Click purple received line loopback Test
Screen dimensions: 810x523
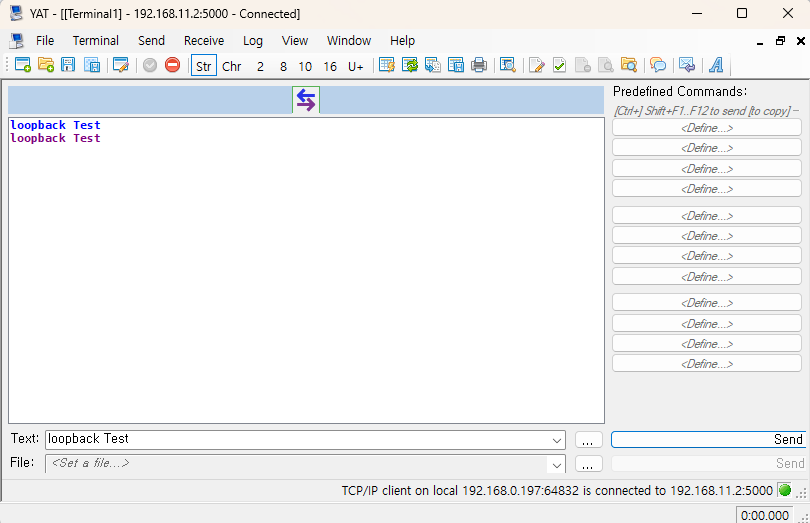[55, 139]
